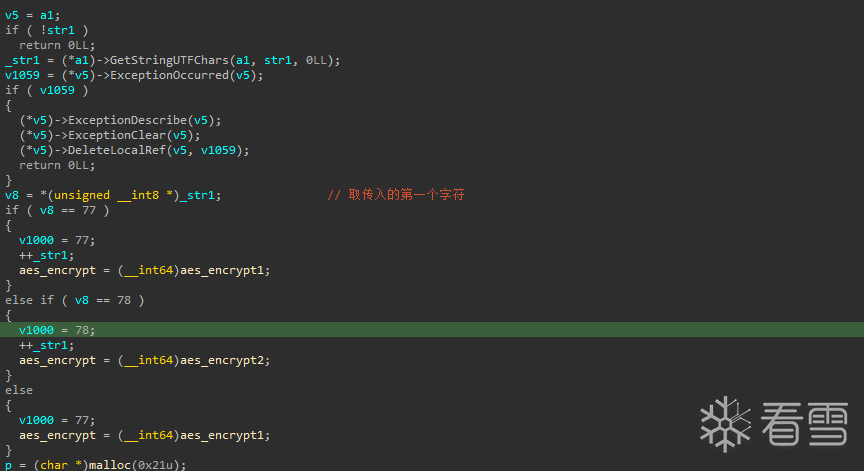Click the "v8 = *(unsigned __int8 *)_str1;" assignment
The image size is (864, 471).
(x=113, y=195)
